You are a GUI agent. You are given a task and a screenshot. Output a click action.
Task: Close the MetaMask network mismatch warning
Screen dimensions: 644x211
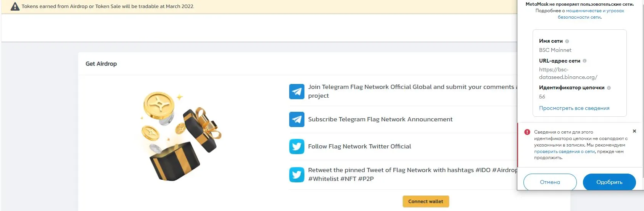[x=634, y=131]
